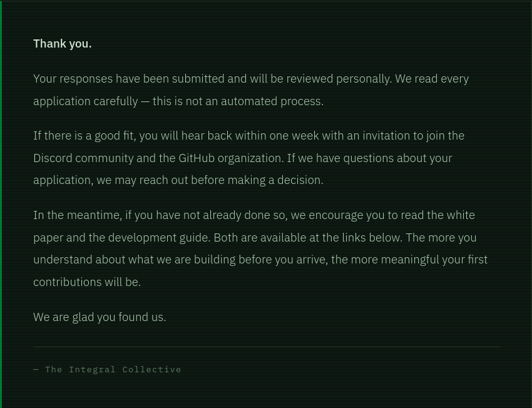Click the "Thank you." heading

pyautogui.click(x=63, y=44)
